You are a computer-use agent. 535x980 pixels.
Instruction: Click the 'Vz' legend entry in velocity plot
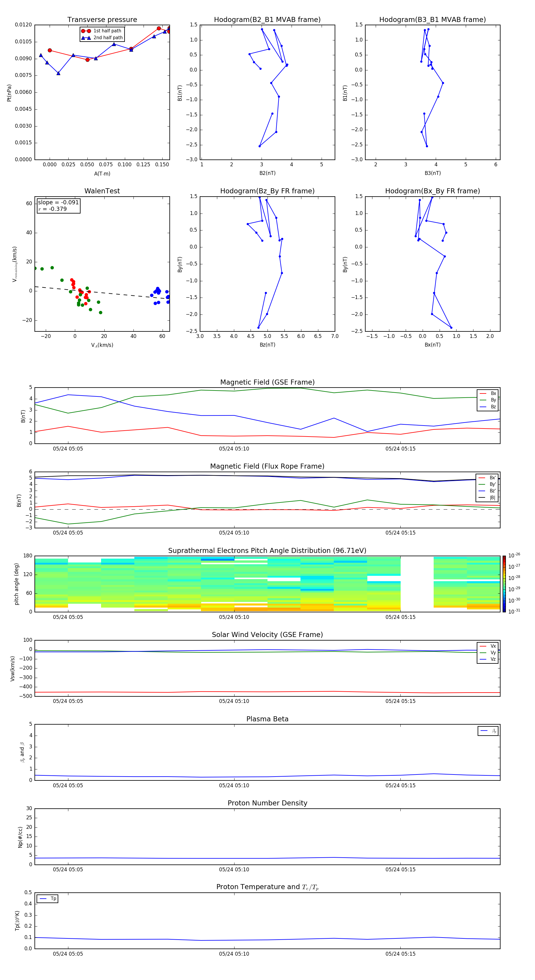coord(488,659)
